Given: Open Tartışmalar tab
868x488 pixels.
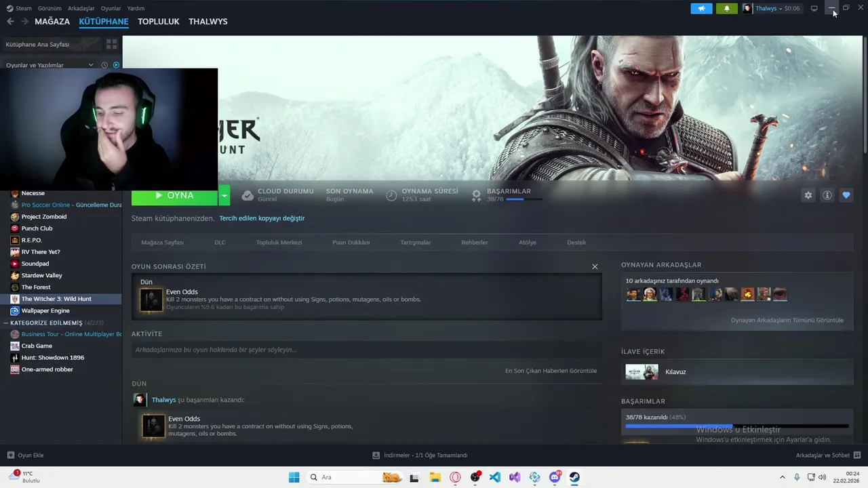Looking at the screenshot, I should click(x=416, y=242).
